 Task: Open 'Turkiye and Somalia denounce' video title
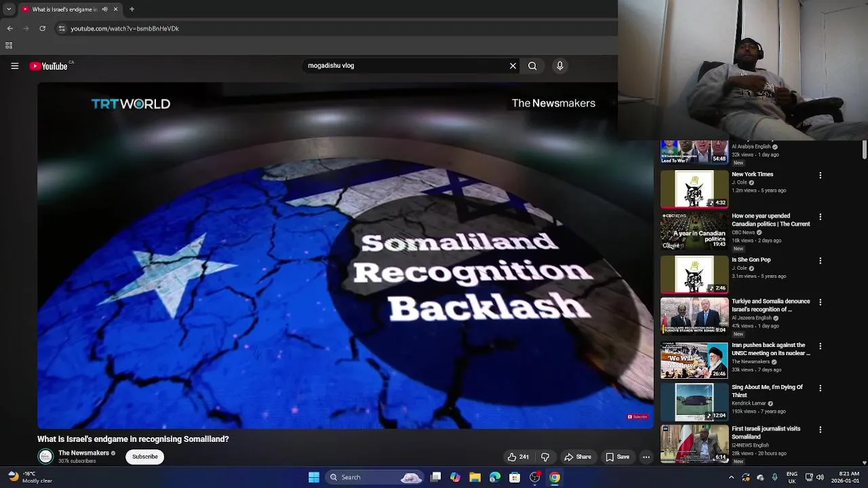pos(770,305)
